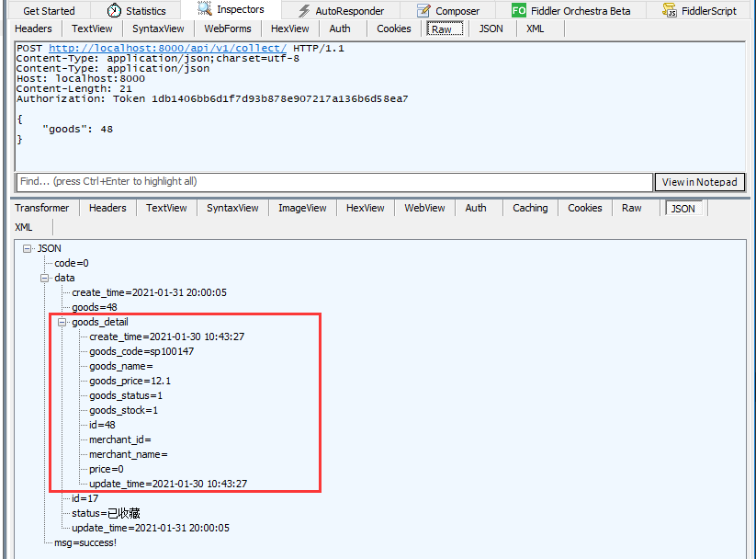Open request HexView tab
Image resolution: width=756 pixels, height=559 pixels.
tap(289, 29)
